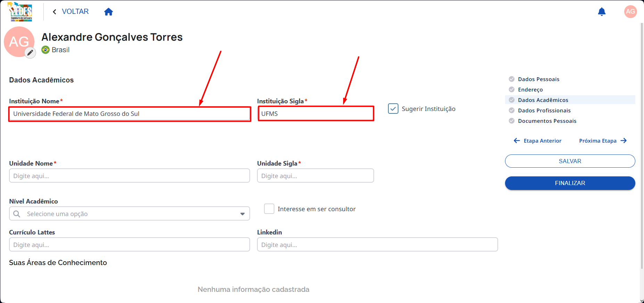The width and height of the screenshot is (644, 303).
Task: Go to Documentos Pessoais step
Action: pyautogui.click(x=547, y=121)
